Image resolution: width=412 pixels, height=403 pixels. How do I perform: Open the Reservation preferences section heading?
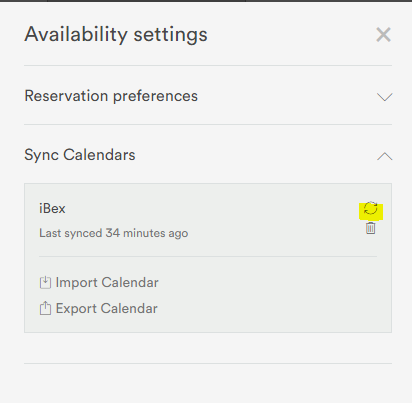(111, 96)
